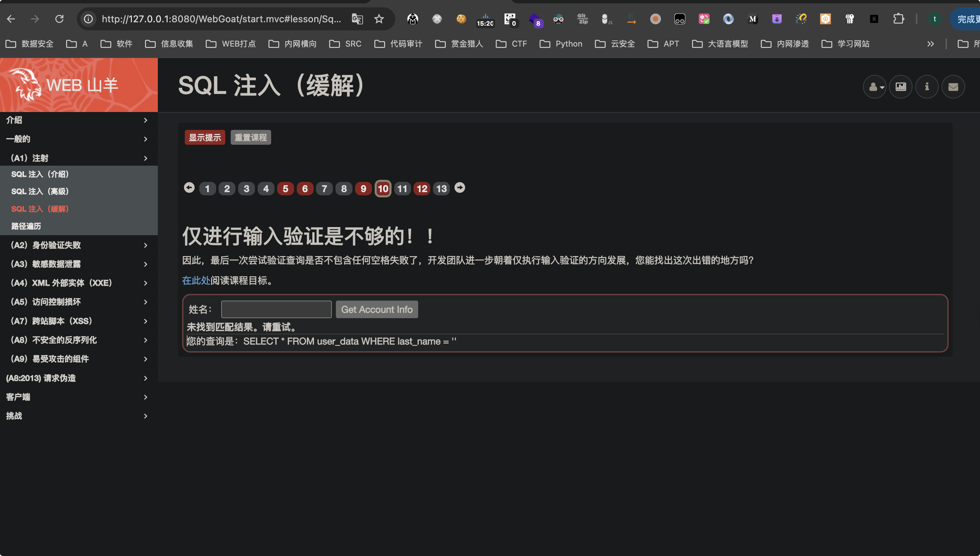Screen dimensions: 980x556
Task: Click the Get Account Info button
Action: [x=377, y=309]
